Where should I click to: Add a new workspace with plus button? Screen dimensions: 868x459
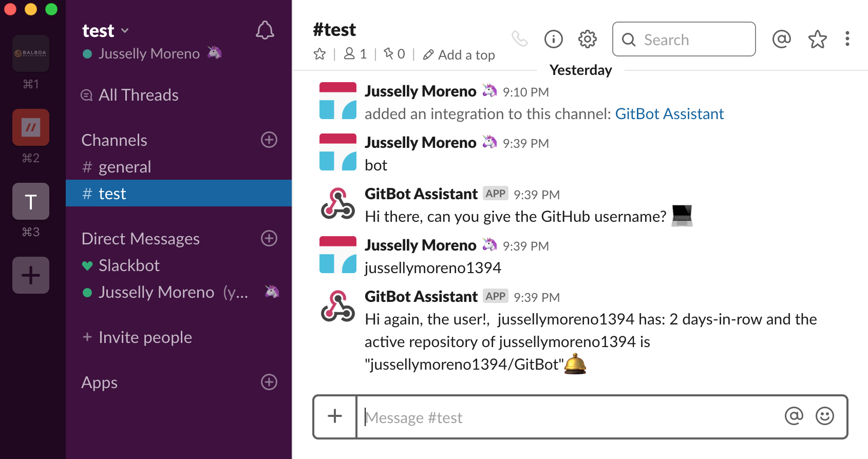coord(31,275)
